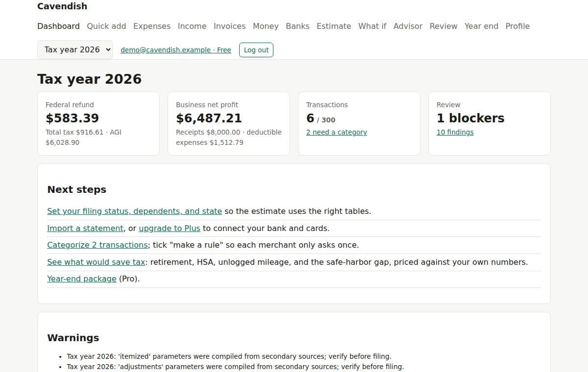
Task: Click the 'itemized' parameters warning line
Action: pyautogui.click(x=229, y=356)
